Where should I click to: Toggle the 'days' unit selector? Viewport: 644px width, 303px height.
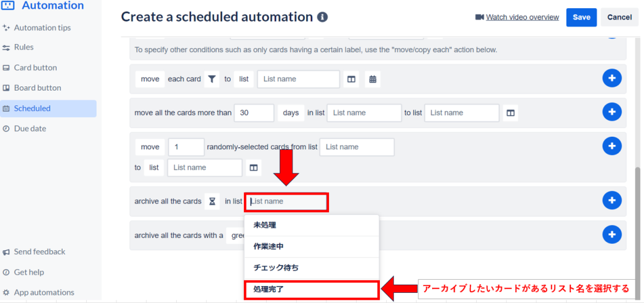pos(291,113)
